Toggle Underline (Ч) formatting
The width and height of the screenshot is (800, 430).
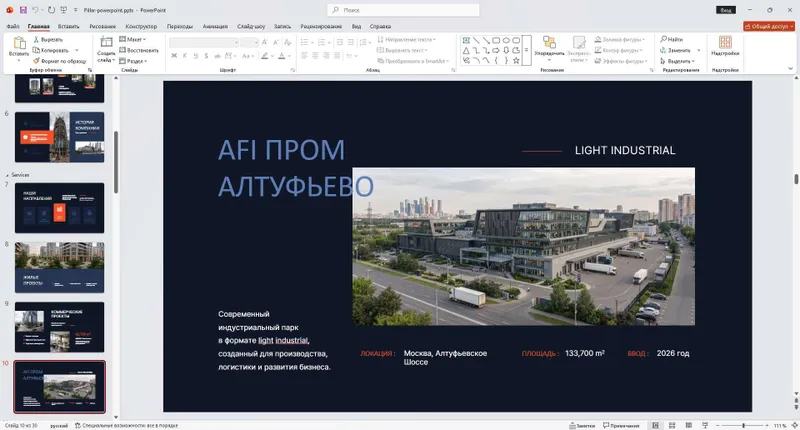pos(195,56)
